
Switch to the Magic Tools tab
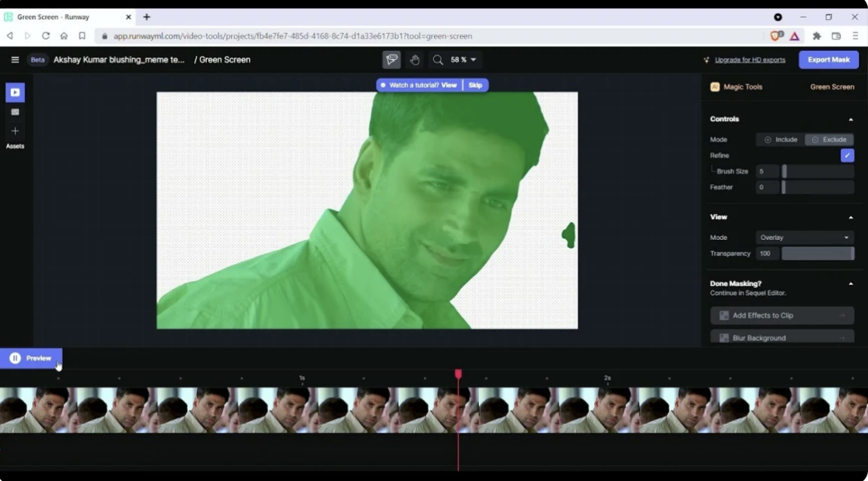(743, 87)
